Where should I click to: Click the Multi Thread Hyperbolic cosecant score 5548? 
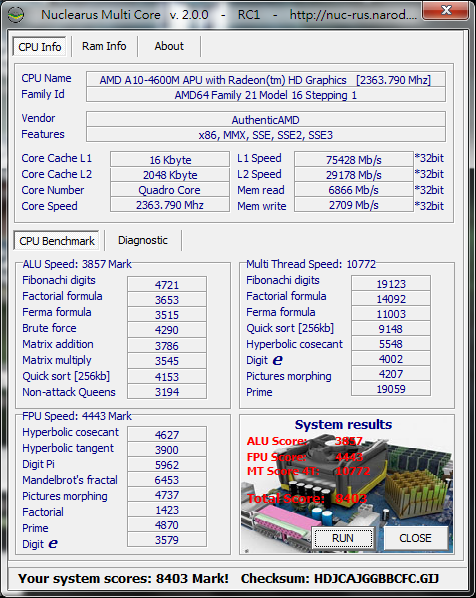click(391, 344)
